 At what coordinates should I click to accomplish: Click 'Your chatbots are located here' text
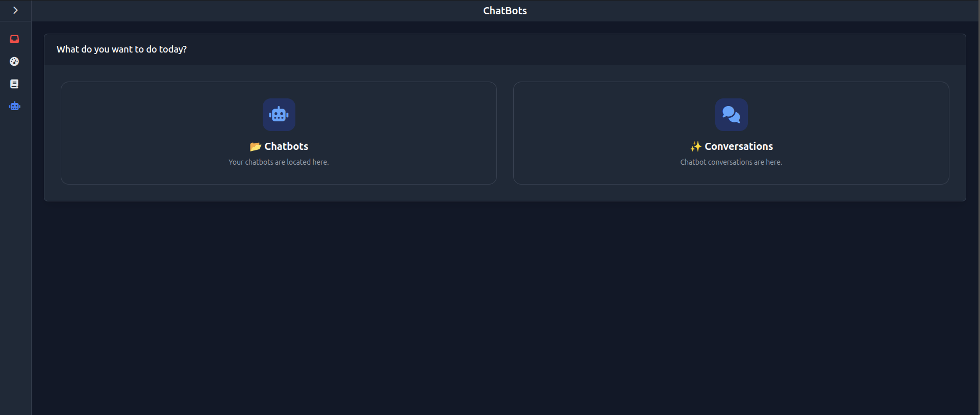tap(279, 162)
